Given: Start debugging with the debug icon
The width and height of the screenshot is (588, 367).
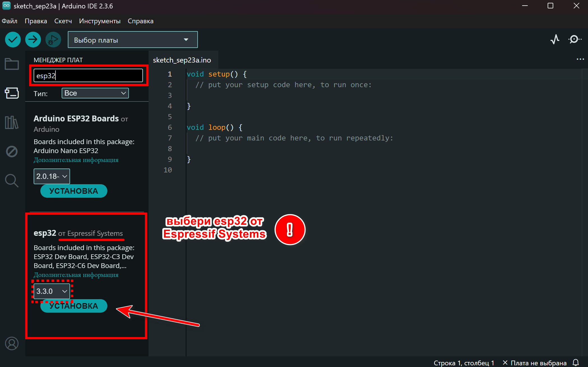Looking at the screenshot, I should click(x=53, y=40).
